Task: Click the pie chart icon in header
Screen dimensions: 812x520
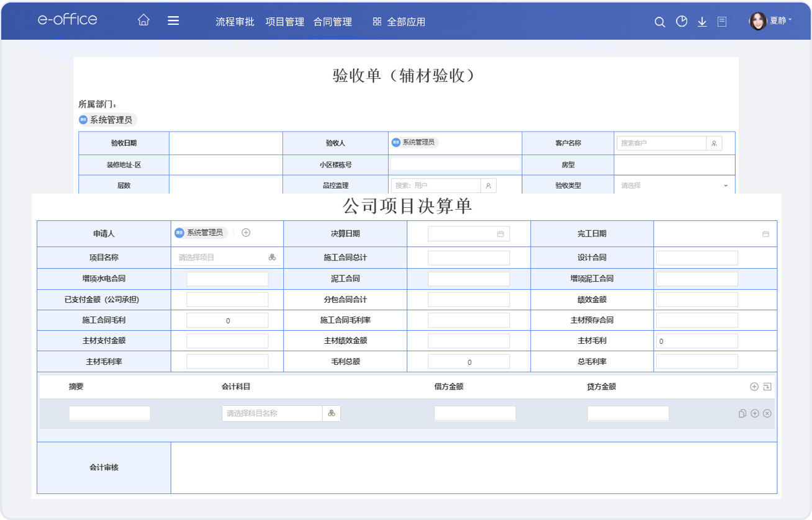Action: click(x=682, y=22)
